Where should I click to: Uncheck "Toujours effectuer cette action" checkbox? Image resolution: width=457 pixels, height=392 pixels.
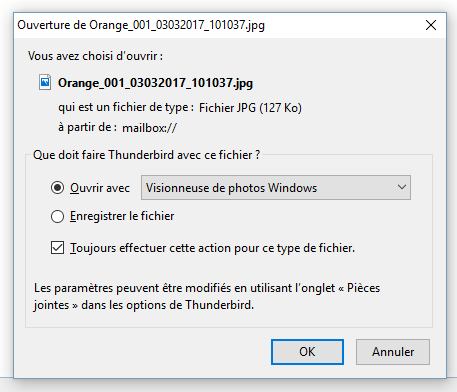(x=57, y=248)
